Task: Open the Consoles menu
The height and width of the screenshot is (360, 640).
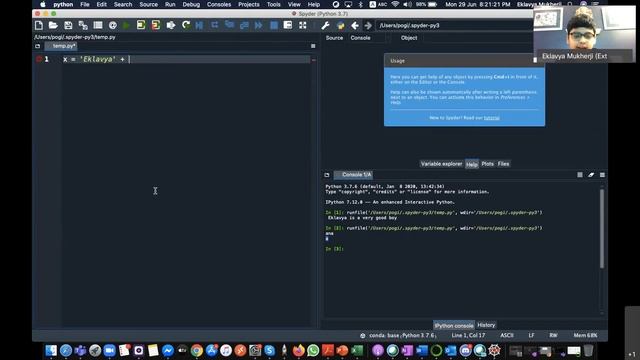Action: point(219,4)
